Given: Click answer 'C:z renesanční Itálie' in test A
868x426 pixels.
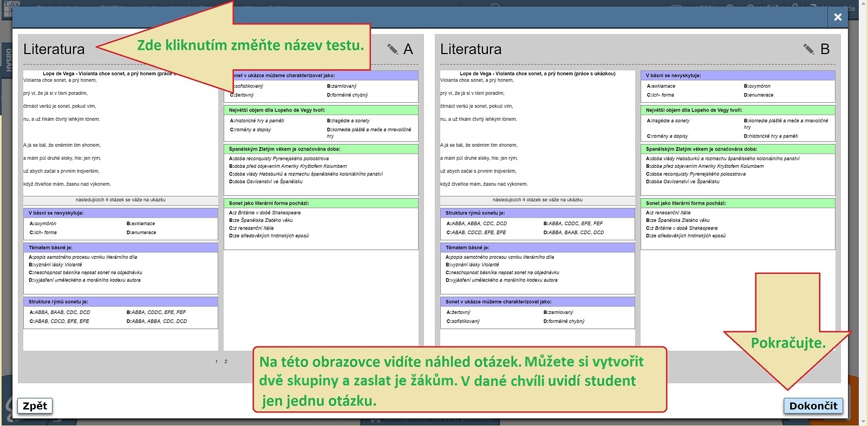Looking at the screenshot, I should click(251, 228).
